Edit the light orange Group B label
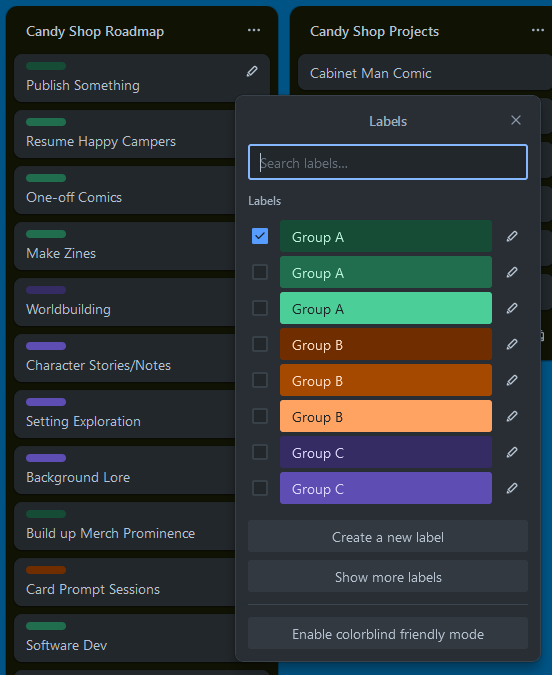Image resolution: width=552 pixels, height=675 pixels. click(x=512, y=416)
